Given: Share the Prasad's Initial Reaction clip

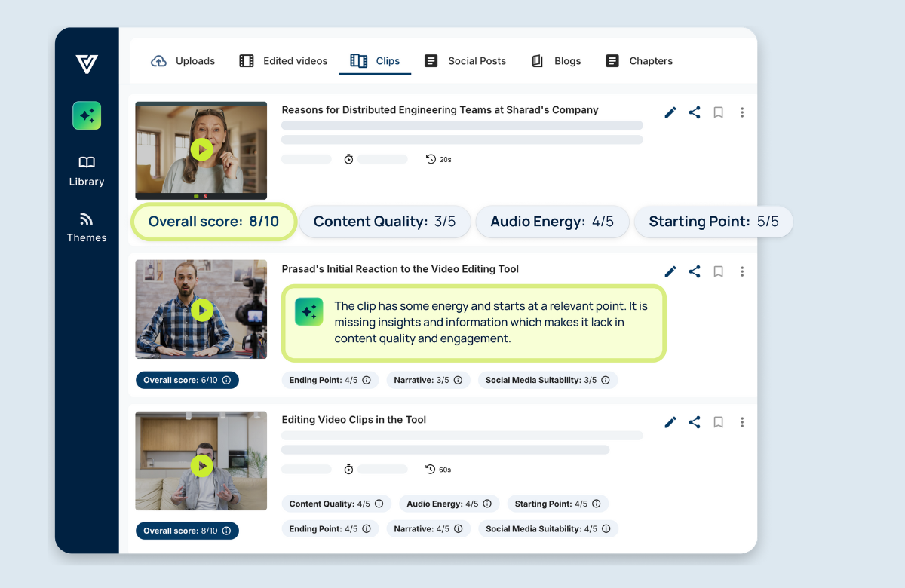Looking at the screenshot, I should [x=695, y=271].
